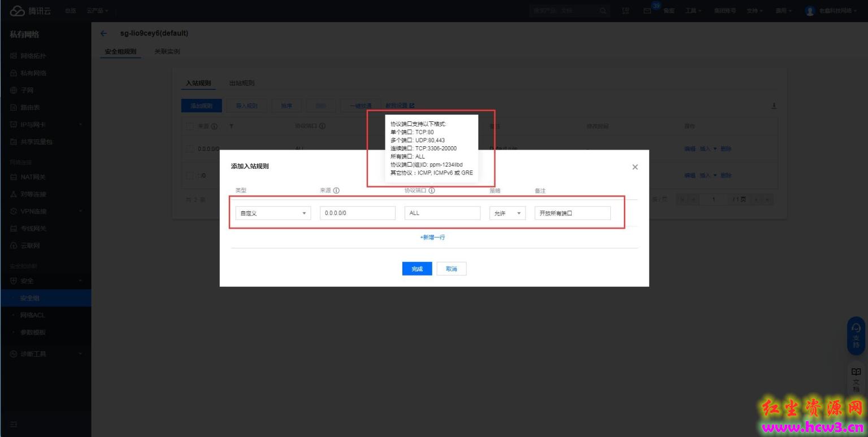Toggle the select-all checkbox in table header
Image resolution: width=868 pixels, height=437 pixels.
(190, 126)
